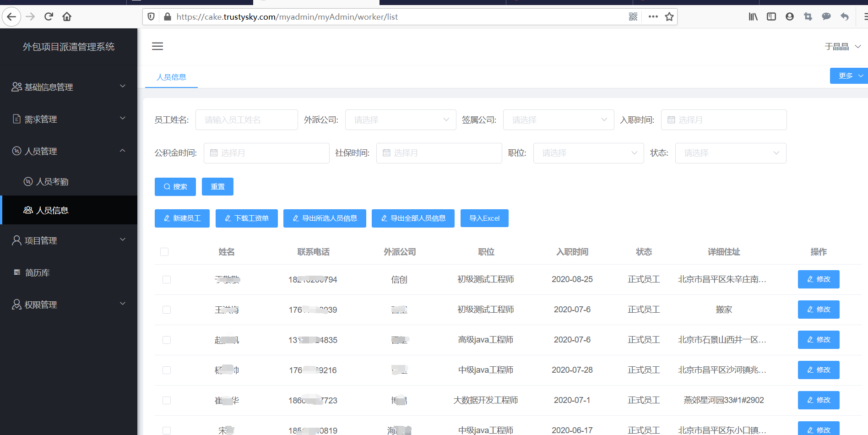
Task: Click the 需求管理 document icon
Action: click(x=16, y=119)
